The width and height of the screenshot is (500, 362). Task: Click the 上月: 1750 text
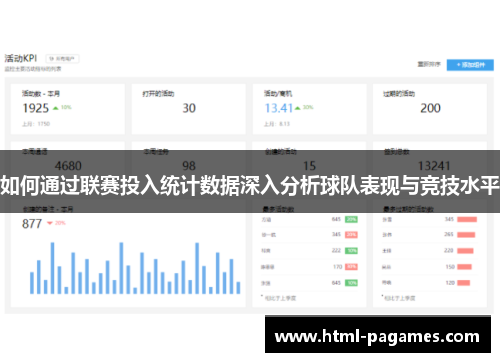[36, 124]
